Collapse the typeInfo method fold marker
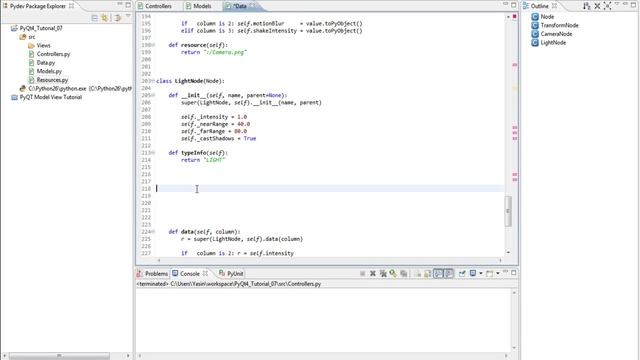The width and height of the screenshot is (640, 360). coord(153,153)
